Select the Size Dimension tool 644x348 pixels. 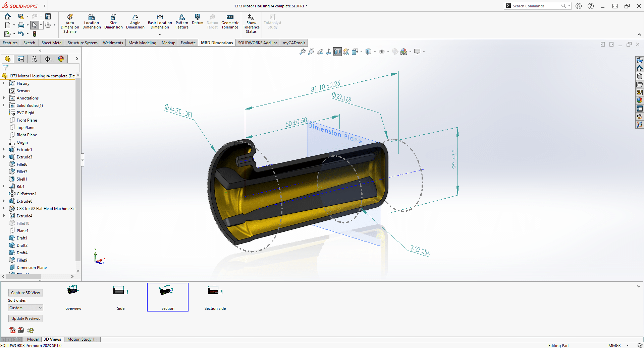pyautogui.click(x=113, y=21)
